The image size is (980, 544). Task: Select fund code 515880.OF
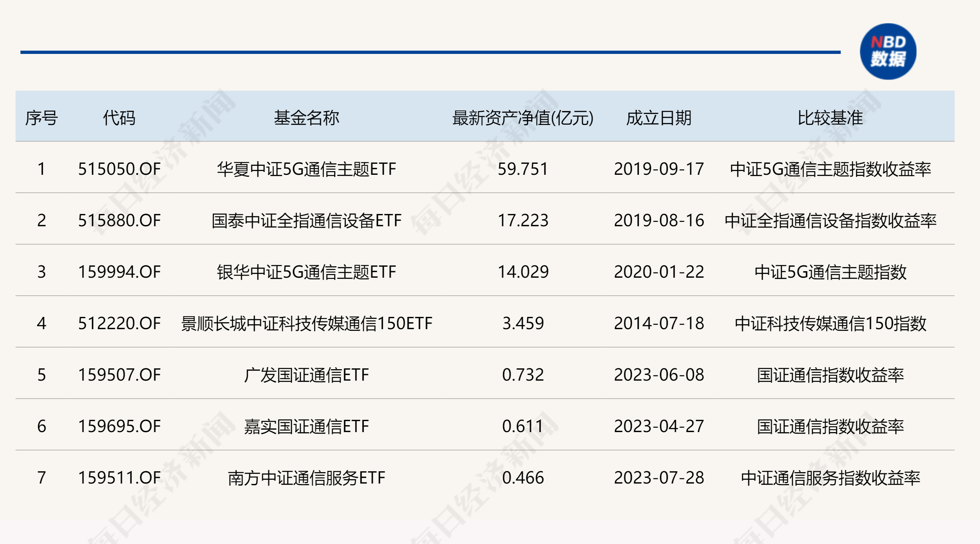(x=119, y=221)
